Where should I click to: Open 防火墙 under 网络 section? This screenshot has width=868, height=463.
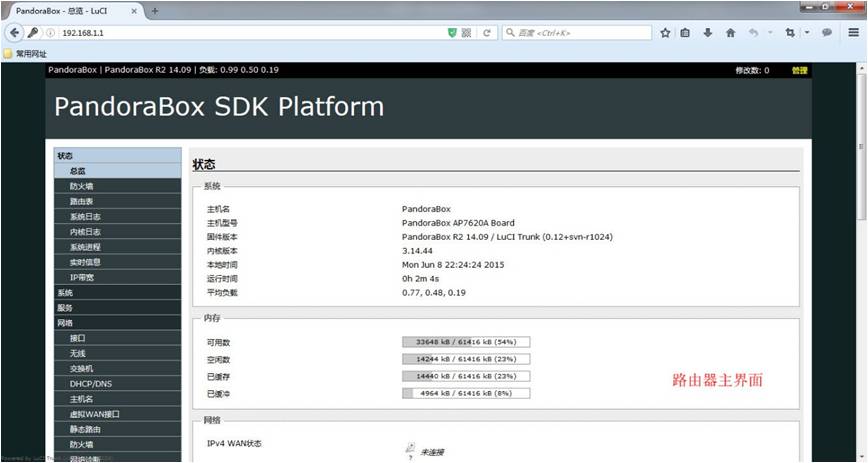[x=117, y=445]
